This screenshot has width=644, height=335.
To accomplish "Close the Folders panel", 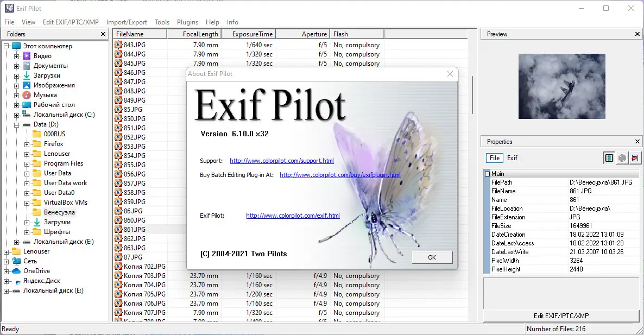I will click(x=103, y=34).
